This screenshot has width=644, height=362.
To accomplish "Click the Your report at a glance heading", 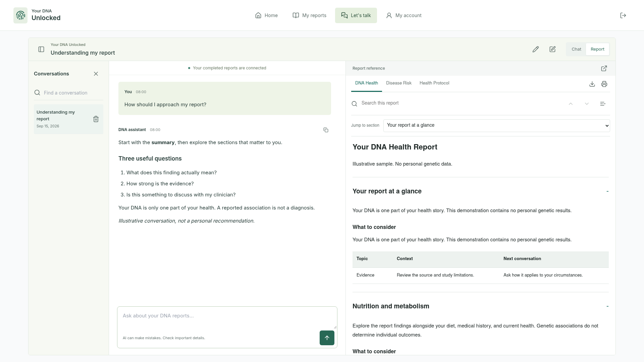I will pos(387,191).
